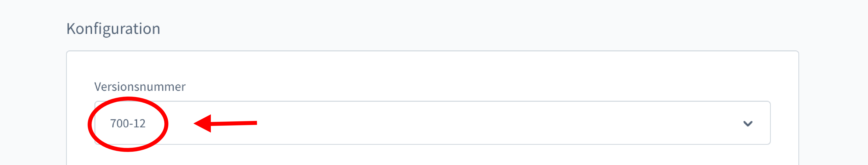This screenshot has width=868, height=165.
Task: Select the 700-12 version value
Action: tap(128, 124)
